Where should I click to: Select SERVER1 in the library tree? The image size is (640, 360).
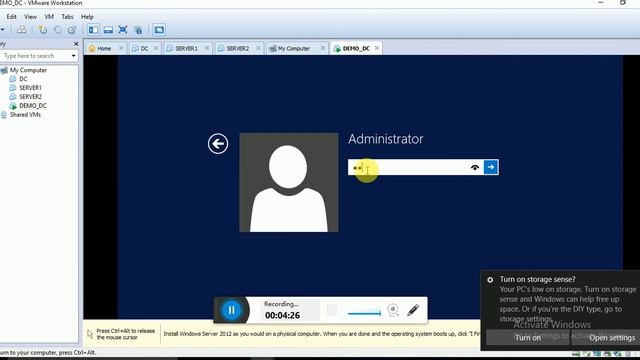tap(30, 88)
